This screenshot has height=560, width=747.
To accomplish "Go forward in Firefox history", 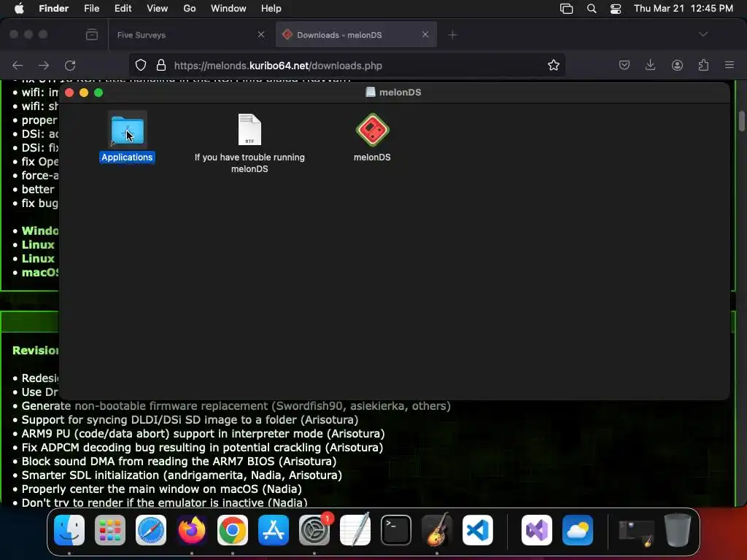I will pyautogui.click(x=44, y=65).
